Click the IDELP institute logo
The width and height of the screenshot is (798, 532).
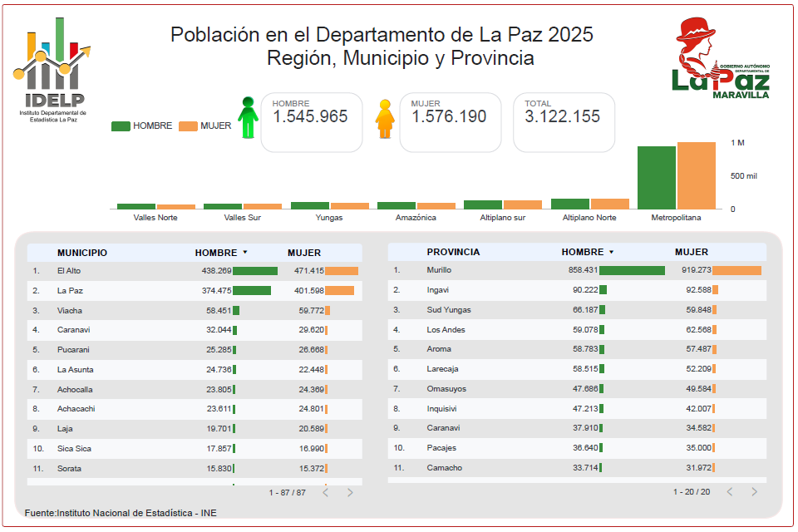[x=53, y=70]
